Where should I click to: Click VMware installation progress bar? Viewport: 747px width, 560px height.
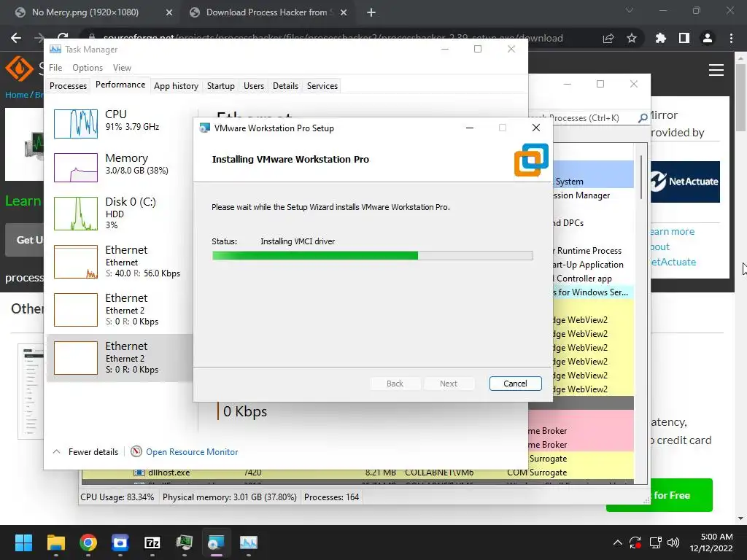tap(372, 256)
